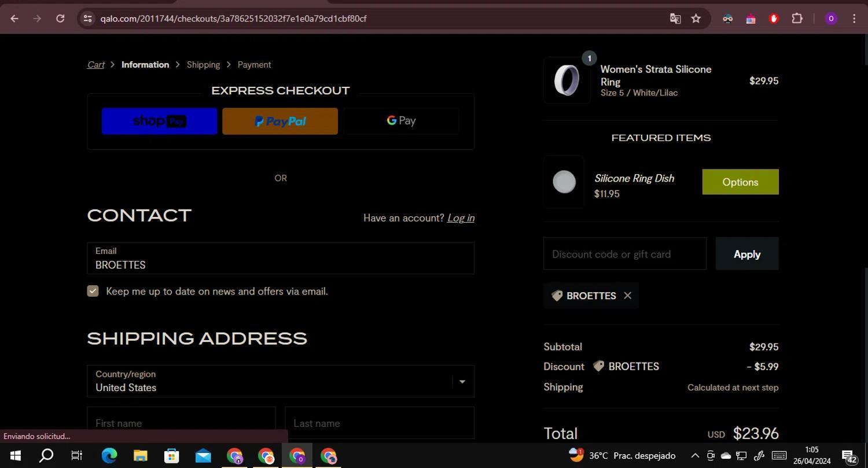The height and width of the screenshot is (468, 868).
Task: Open File Explorer from taskbar
Action: point(141,456)
